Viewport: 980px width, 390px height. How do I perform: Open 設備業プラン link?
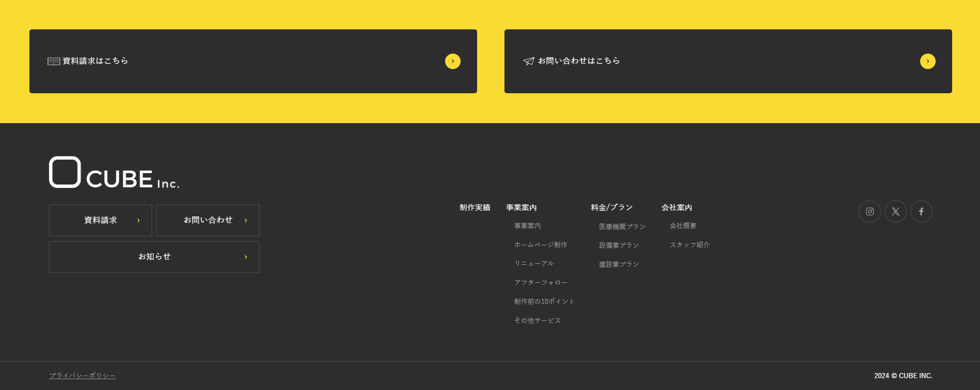click(619, 246)
